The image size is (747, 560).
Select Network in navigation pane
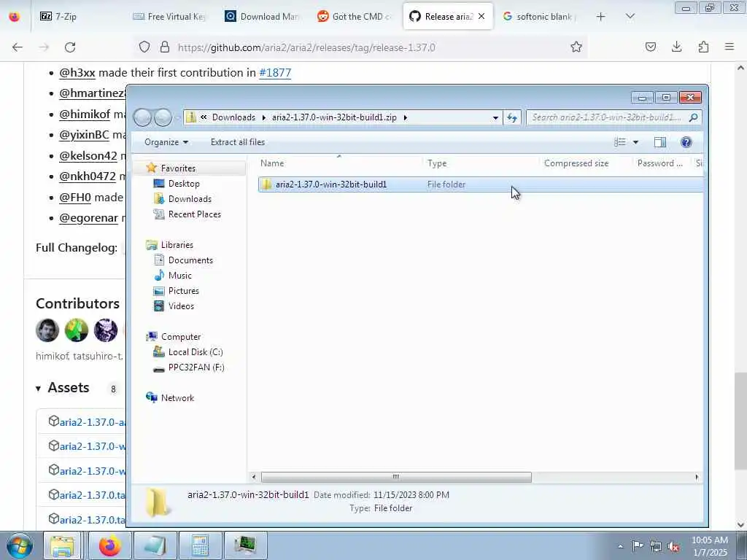coord(177,397)
